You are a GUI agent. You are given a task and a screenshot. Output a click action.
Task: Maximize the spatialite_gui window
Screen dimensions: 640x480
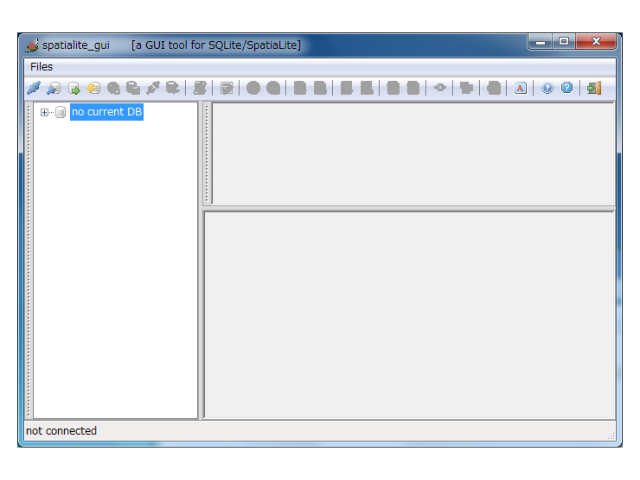(564, 42)
